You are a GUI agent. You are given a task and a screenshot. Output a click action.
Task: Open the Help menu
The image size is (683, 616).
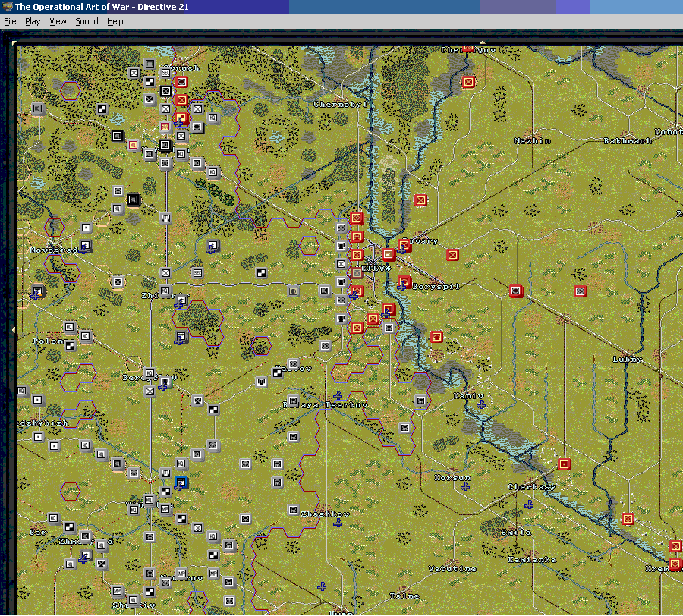(x=115, y=21)
